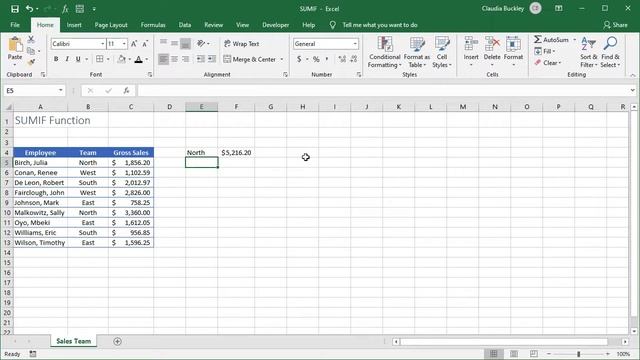Click the AutoSum button
The width and height of the screenshot is (640, 360).
click(x=552, y=40)
